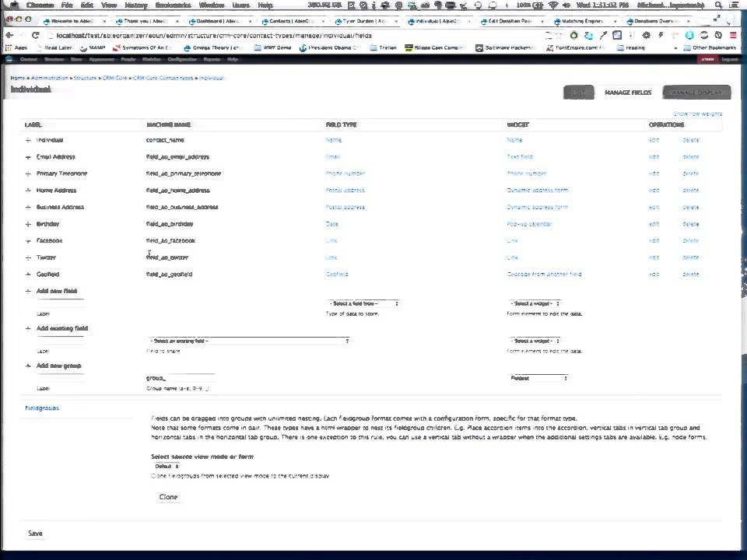Open the 'Phone number' field type link

345,173
